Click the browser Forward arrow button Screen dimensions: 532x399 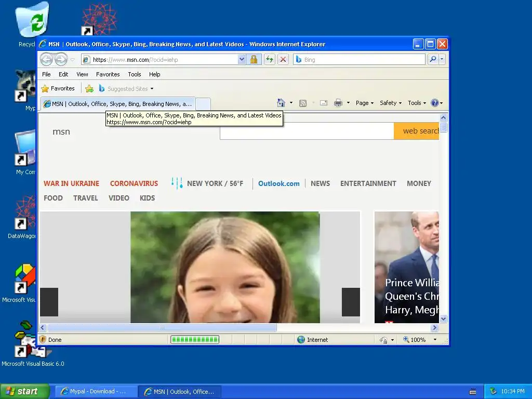click(61, 59)
